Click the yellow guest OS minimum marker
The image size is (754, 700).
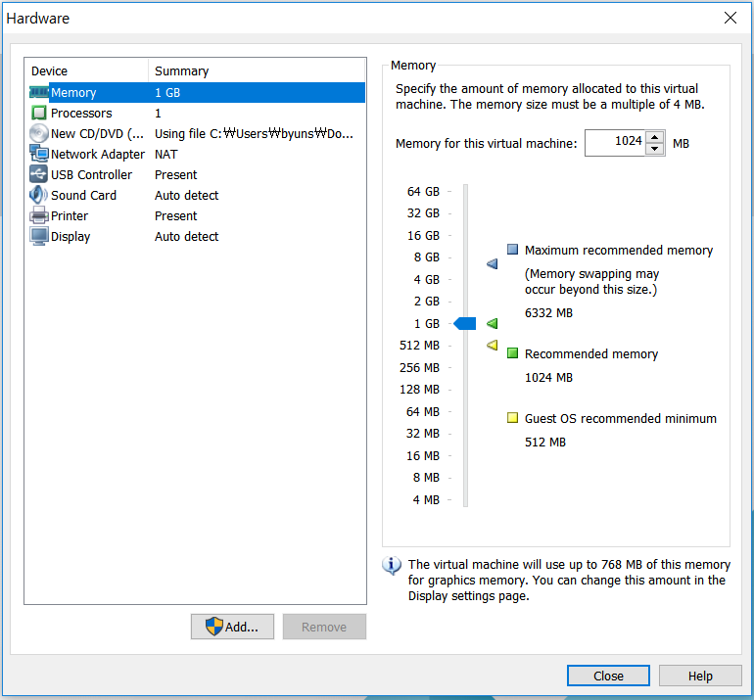point(492,346)
